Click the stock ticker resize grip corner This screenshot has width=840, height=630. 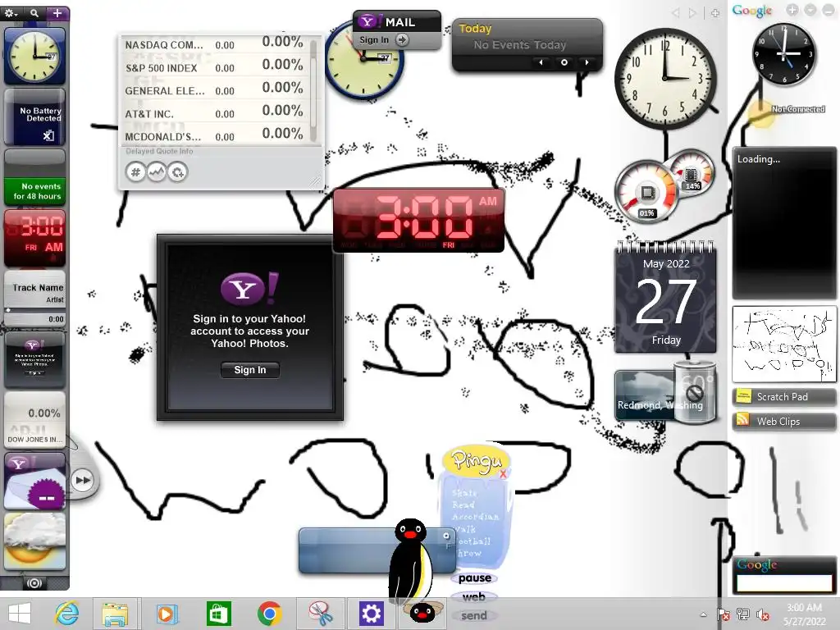(315, 182)
